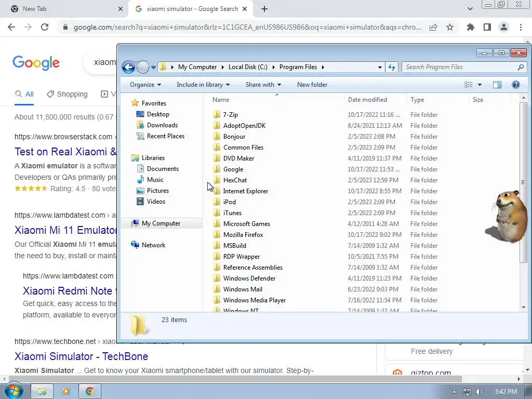This screenshot has height=399, width=532.
Task: Select the Reference Assemblies folder name
Action: pyautogui.click(x=253, y=268)
